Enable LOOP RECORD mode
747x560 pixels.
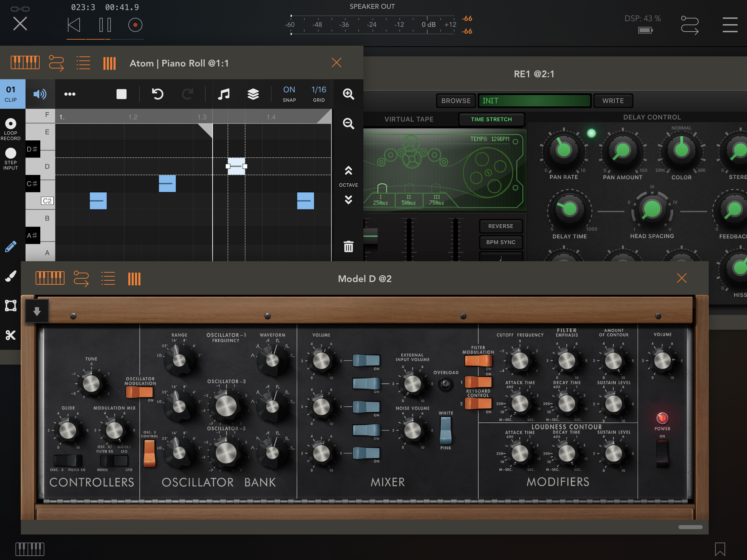click(x=11, y=129)
